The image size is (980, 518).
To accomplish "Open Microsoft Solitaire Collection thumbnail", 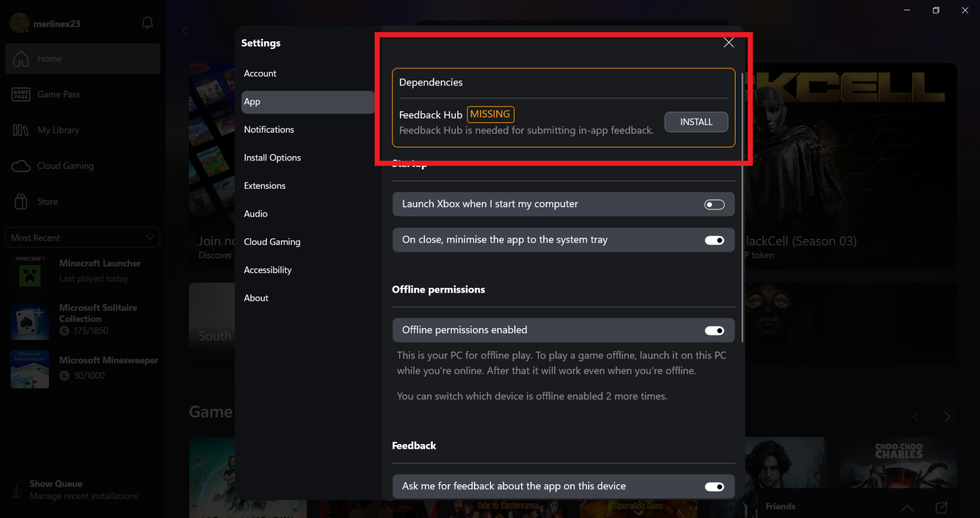I will click(x=30, y=320).
